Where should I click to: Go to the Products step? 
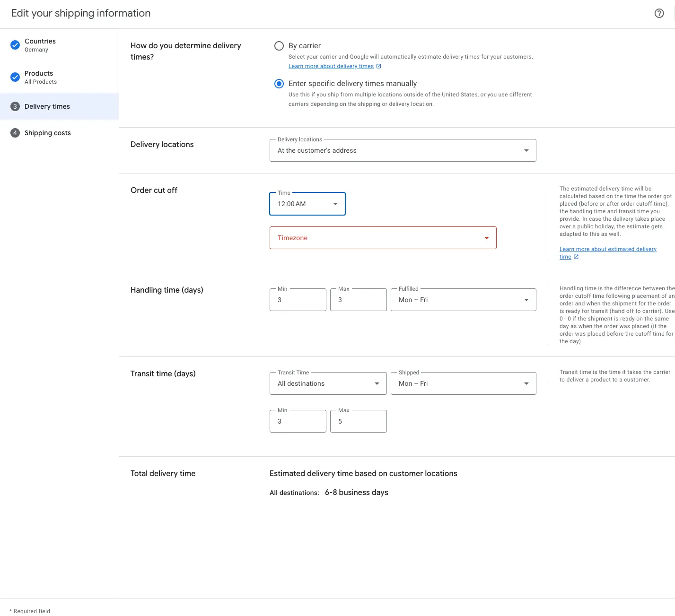(59, 77)
